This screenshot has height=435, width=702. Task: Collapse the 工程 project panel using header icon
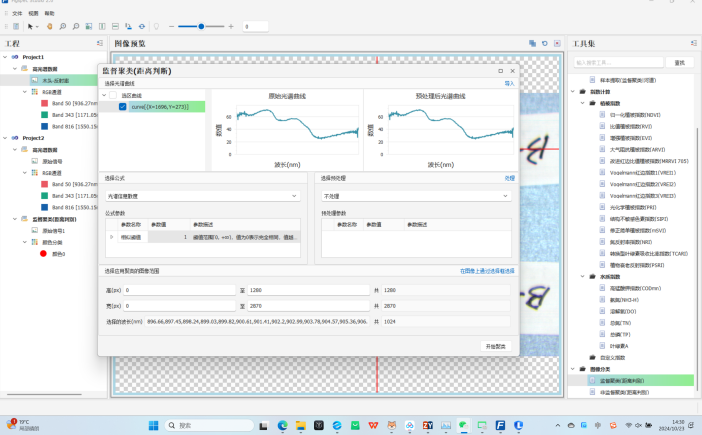101,44
